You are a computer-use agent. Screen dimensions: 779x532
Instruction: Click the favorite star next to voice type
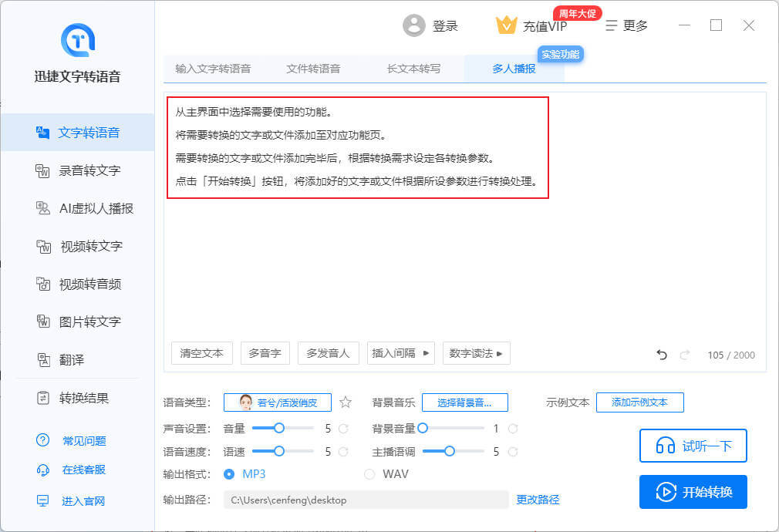346,402
